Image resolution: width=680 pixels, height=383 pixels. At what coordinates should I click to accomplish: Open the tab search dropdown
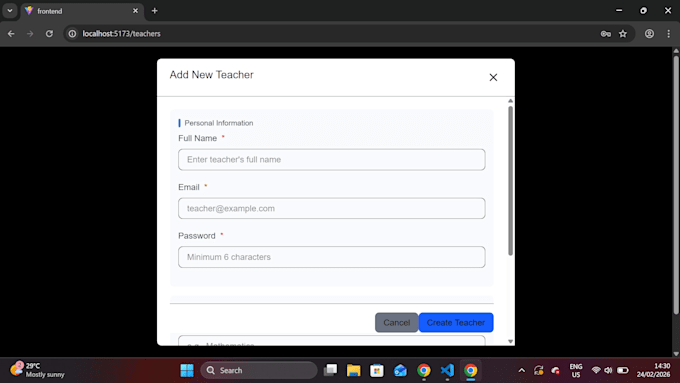[x=10, y=11]
